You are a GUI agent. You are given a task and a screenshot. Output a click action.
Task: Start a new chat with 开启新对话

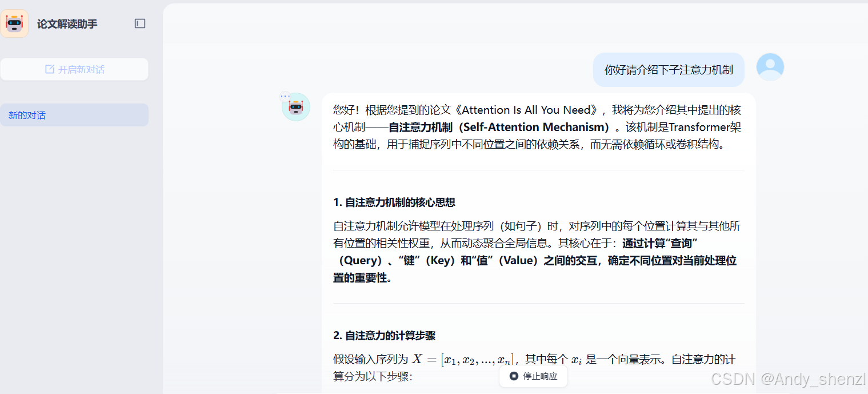(74, 69)
